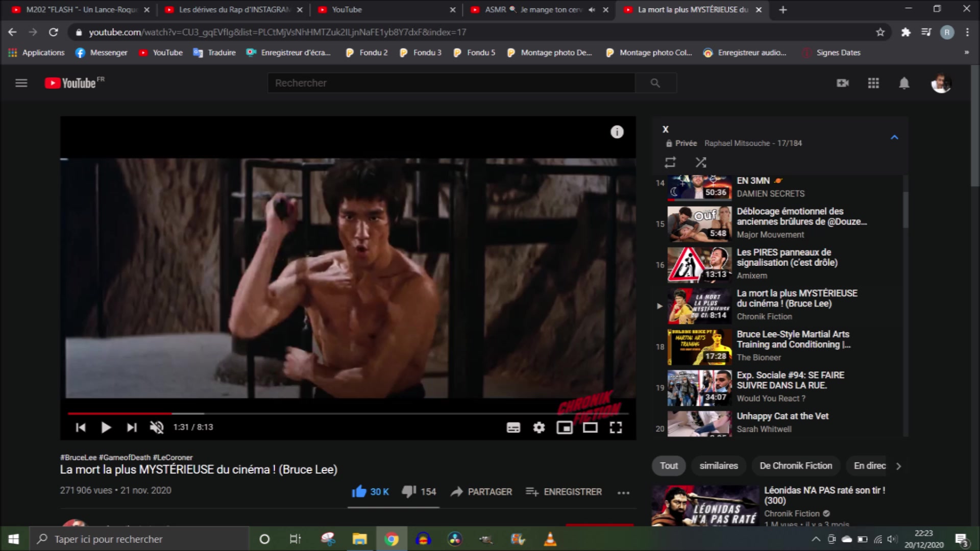This screenshot has height=551, width=980.
Task: Select the 'De Chronik Fiction' chip
Action: [796, 466]
